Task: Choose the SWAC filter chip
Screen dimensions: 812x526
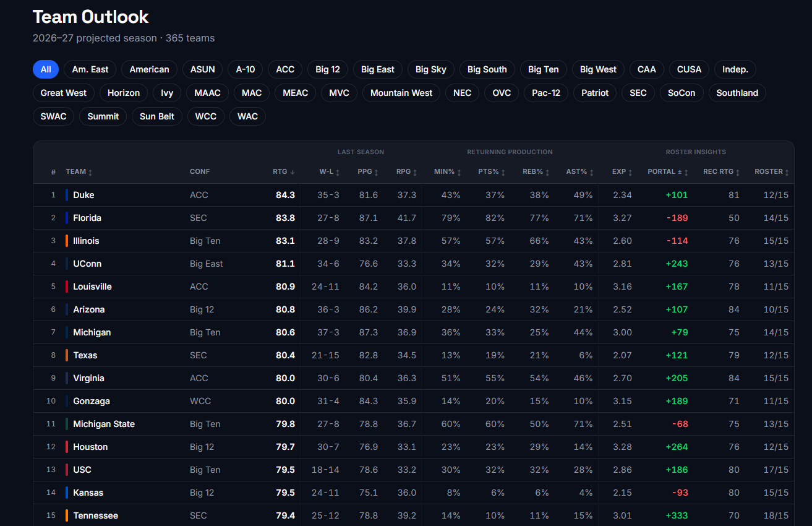Action: [x=54, y=116]
